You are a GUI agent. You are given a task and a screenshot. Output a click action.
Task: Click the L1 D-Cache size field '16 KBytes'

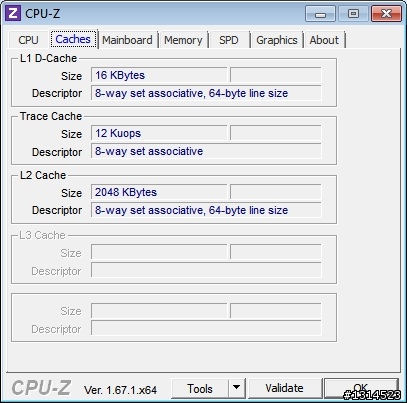(159, 75)
